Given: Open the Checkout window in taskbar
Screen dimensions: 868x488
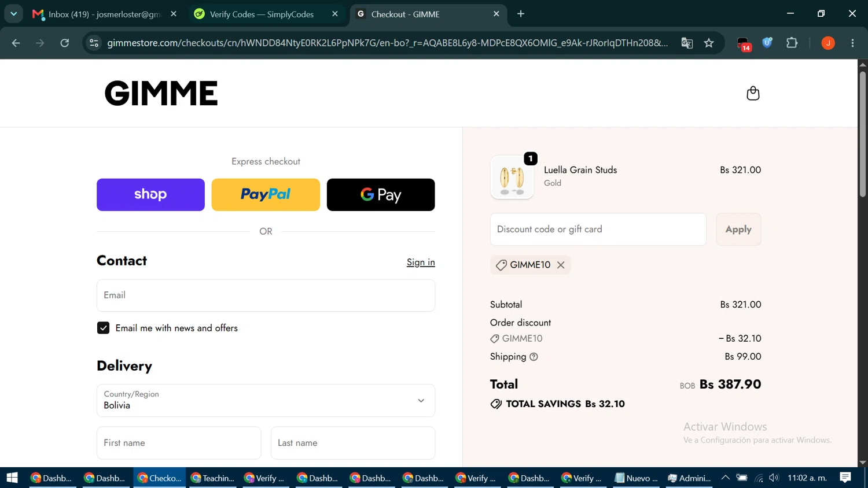Looking at the screenshot, I should click(x=160, y=478).
